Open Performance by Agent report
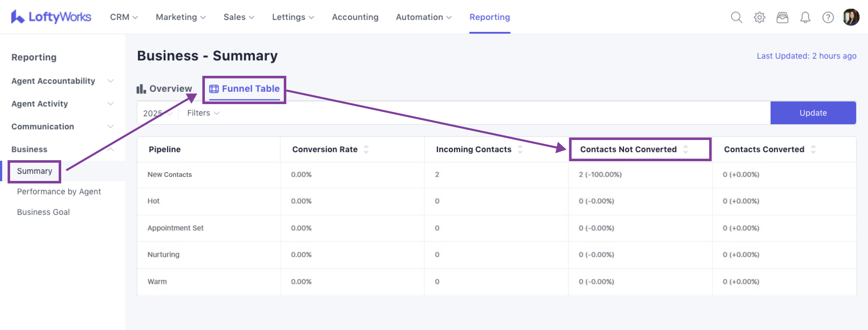The height and width of the screenshot is (330, 868). coord(59,192)
